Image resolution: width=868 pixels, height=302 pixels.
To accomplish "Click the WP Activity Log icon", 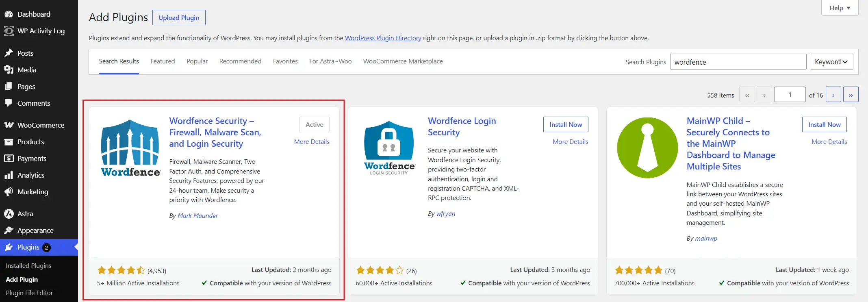I will pyautogui.click(x=9, y=31).
